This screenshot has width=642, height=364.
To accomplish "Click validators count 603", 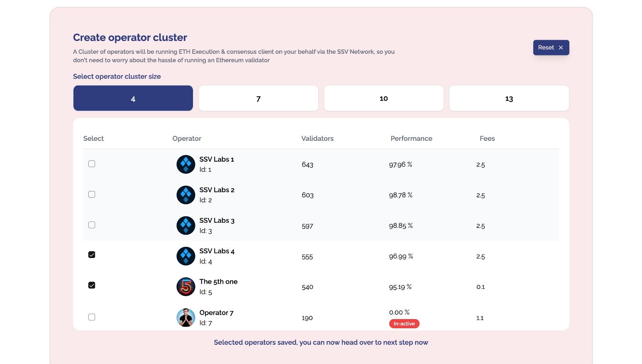I will (308, 195).
